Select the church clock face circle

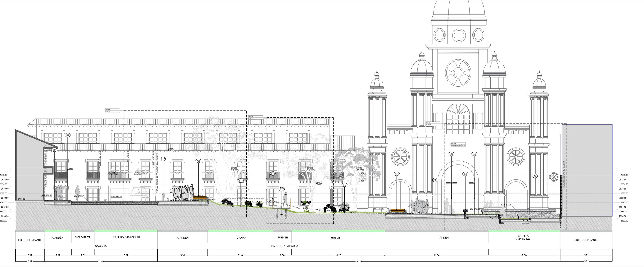pyautogui.click(x=458, y=73)
